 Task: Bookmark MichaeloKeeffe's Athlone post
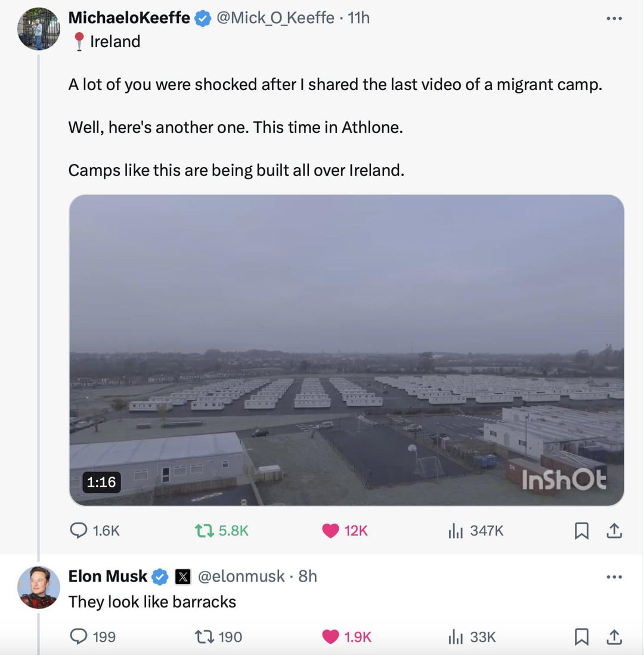(x=581, y=531)
